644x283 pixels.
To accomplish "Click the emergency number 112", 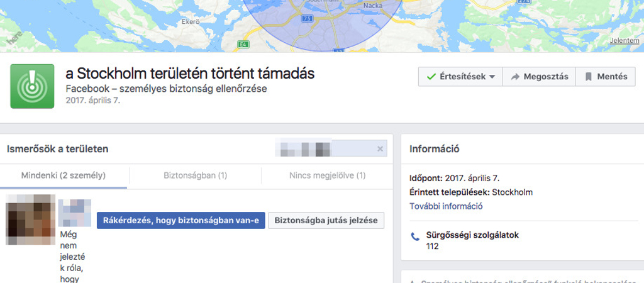I will [433, 247].
